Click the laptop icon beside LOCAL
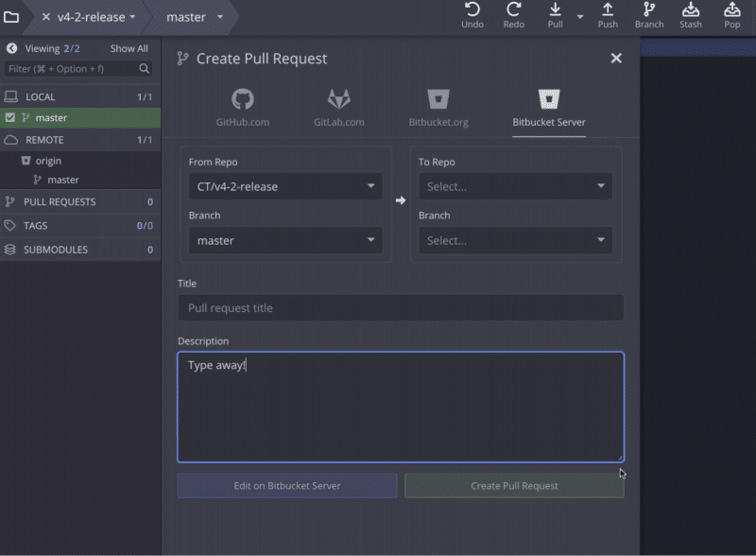Image resolution: width=756 pixels, height=556 pixels. 10,96
